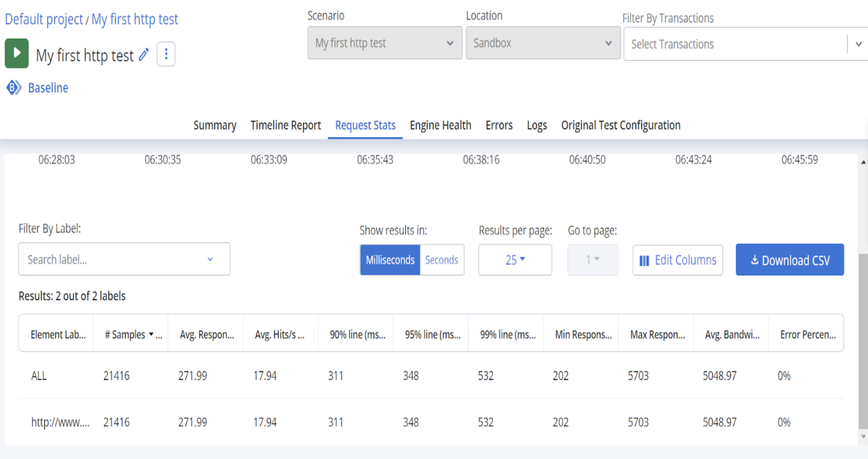Image resolution: width=868 pixels, height=459 pixels.
Task: Open the Errors tab
Action: pyautogui.click(x=499, y=125)
